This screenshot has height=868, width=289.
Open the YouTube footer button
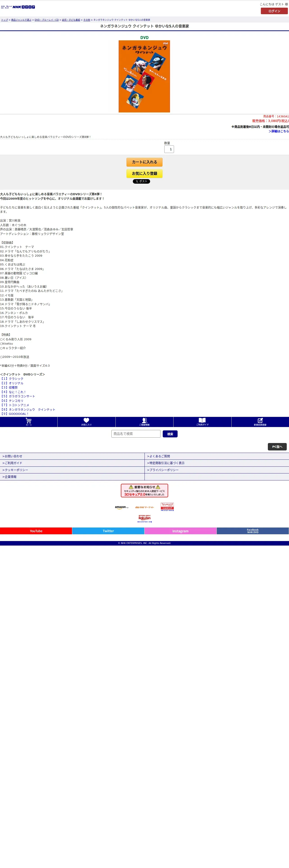click(x=36, y=531)
